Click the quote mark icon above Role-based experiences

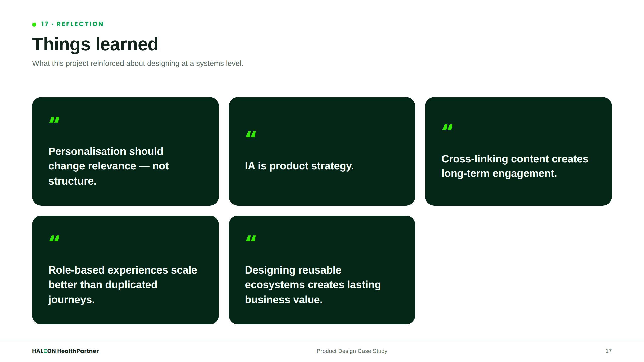coord(54,238)
